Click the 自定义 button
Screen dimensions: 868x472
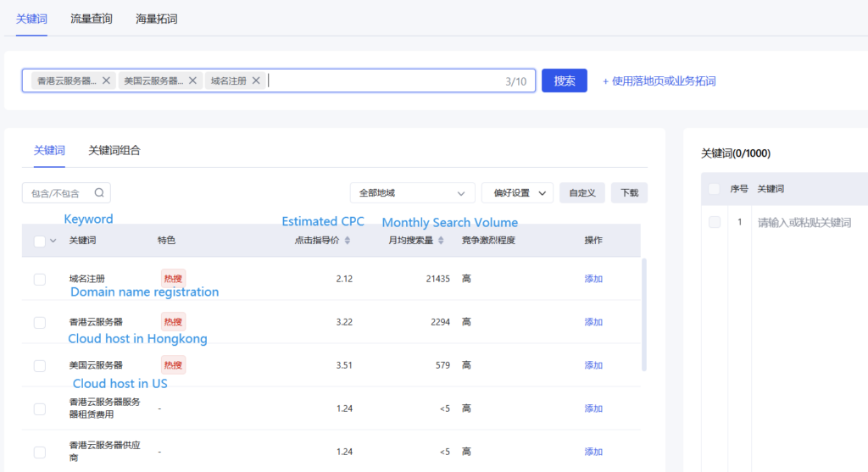(x=582, y=193)
